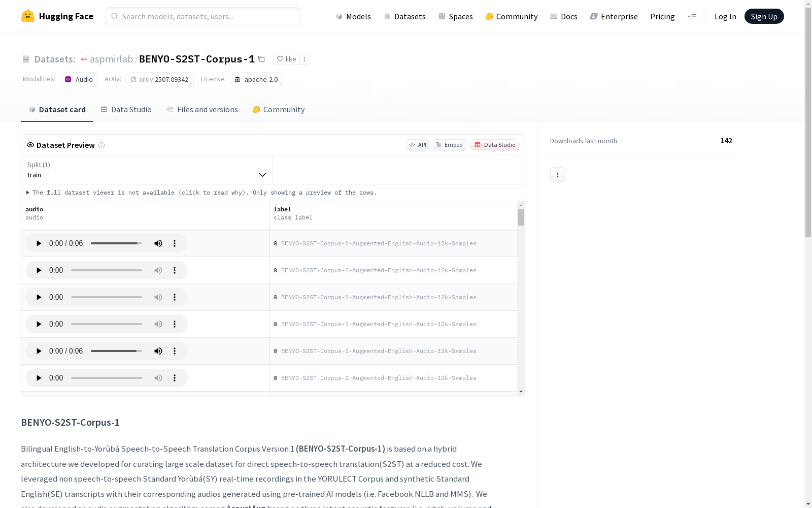Click the BENYO-S2ST-Corpus-1 title link in the header

pos(197,59)
